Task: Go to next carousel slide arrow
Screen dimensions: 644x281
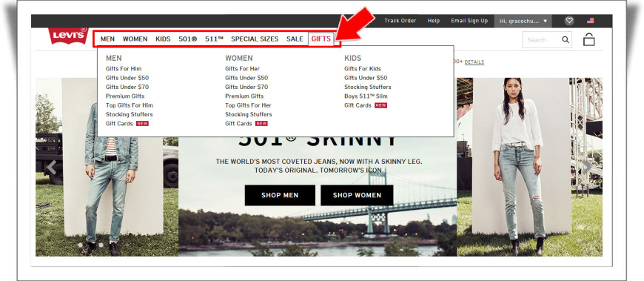Action: tap(588, 167)
